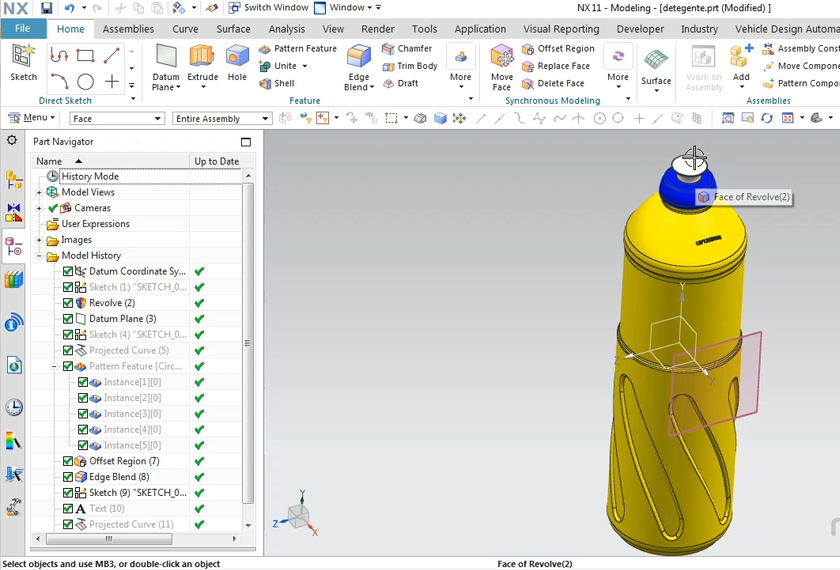Switch to the Assemblies ribbon tab

click(128, 29)
